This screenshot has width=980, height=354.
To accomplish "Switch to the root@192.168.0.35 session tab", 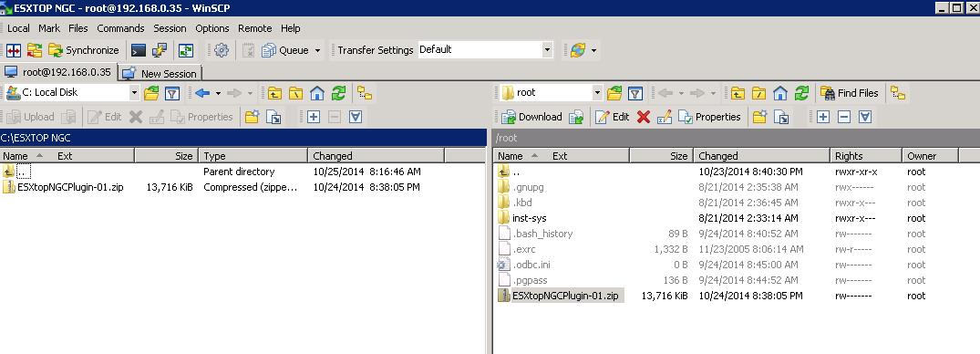I will (x=58, y=72).
